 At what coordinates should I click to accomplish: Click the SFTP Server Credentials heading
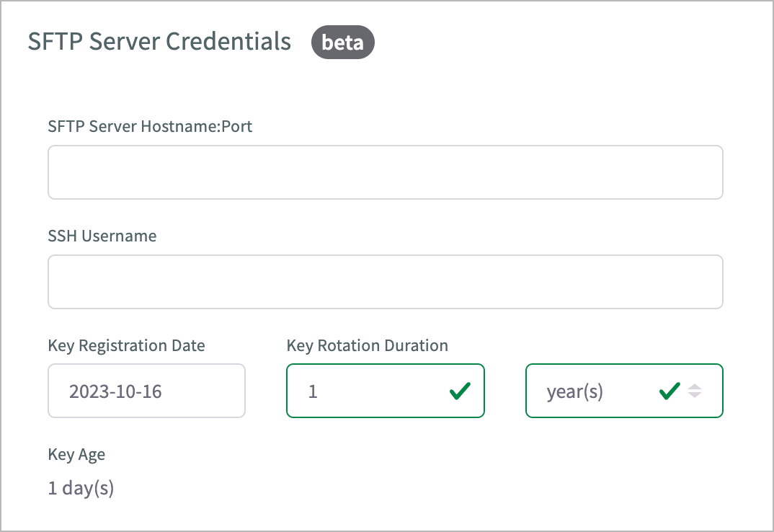coord(159,42)
